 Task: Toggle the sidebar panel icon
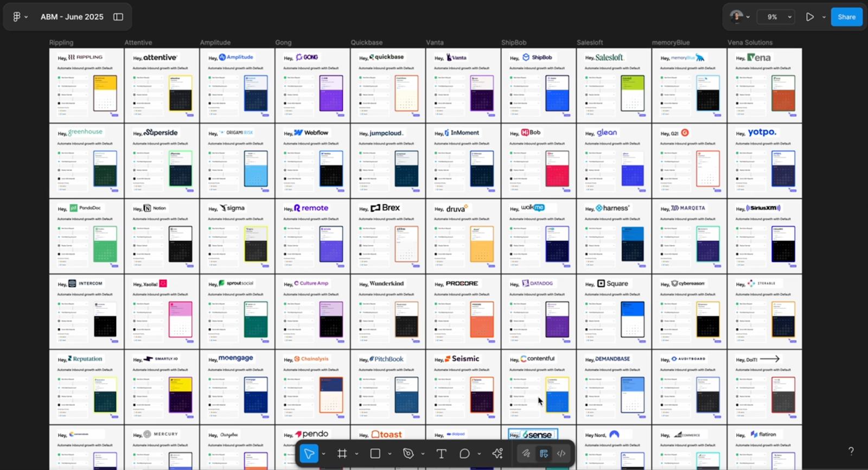118,17
